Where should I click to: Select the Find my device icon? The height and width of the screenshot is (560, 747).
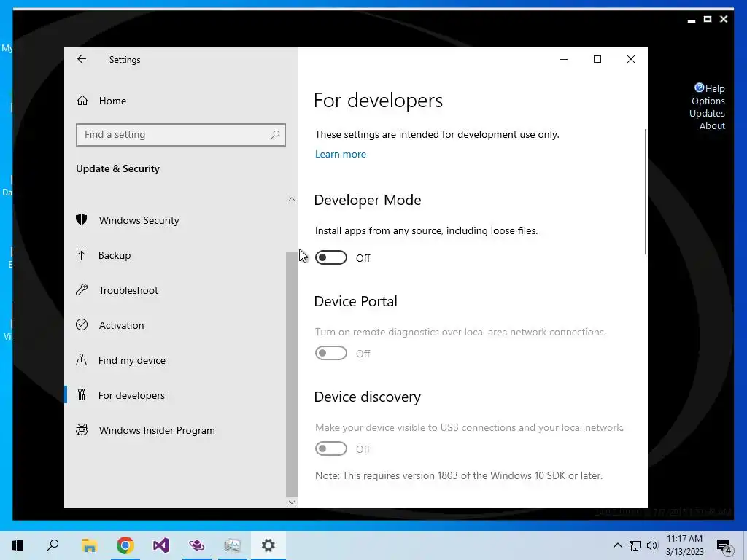pos(82,359)
